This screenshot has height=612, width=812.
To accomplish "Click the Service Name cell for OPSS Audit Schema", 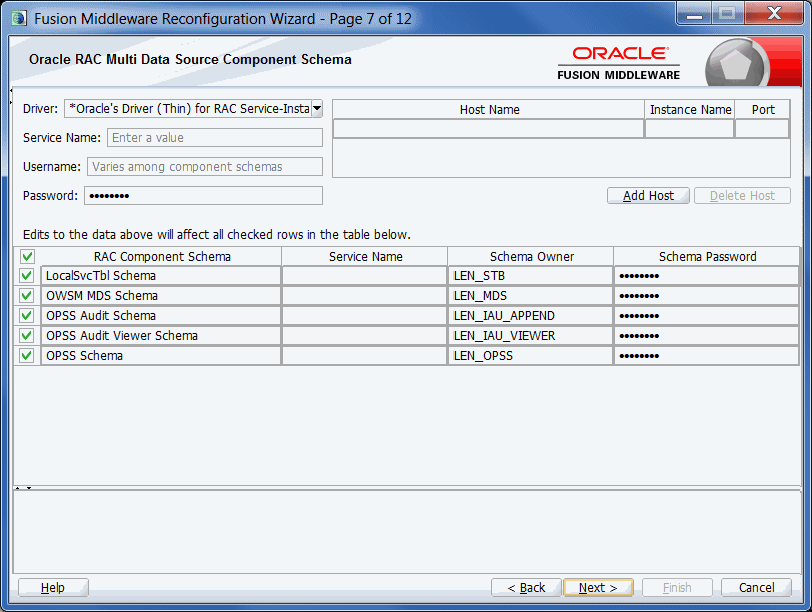I will click(365, 315).
